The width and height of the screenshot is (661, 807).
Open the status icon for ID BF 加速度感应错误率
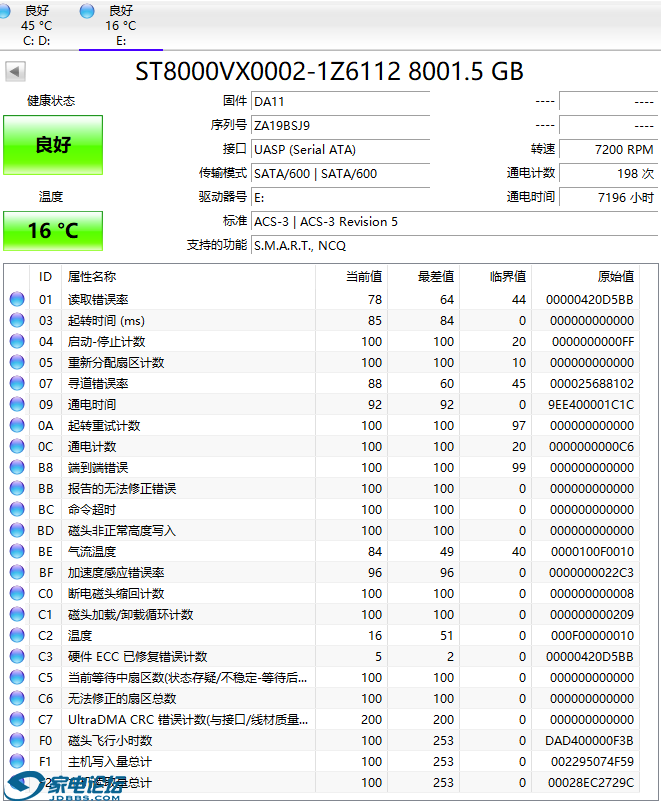pyautogui.click(x=17, y=572)
